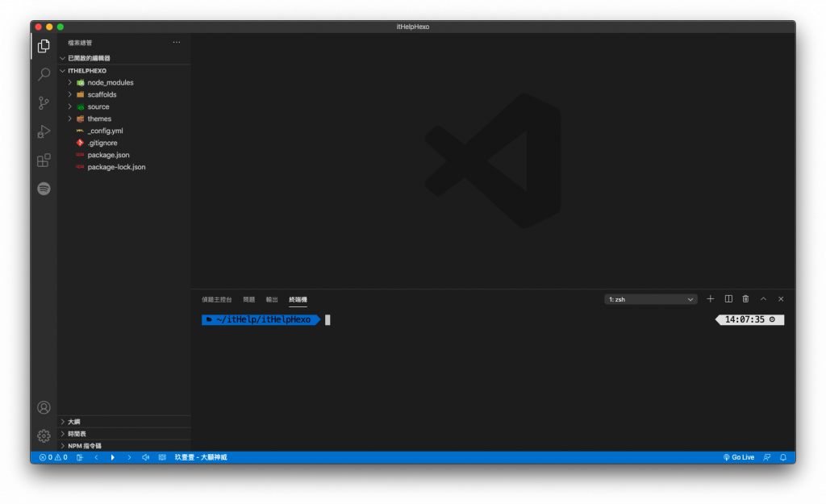
Task: Select the 終端機 panel tab
Action: (298, 299)
